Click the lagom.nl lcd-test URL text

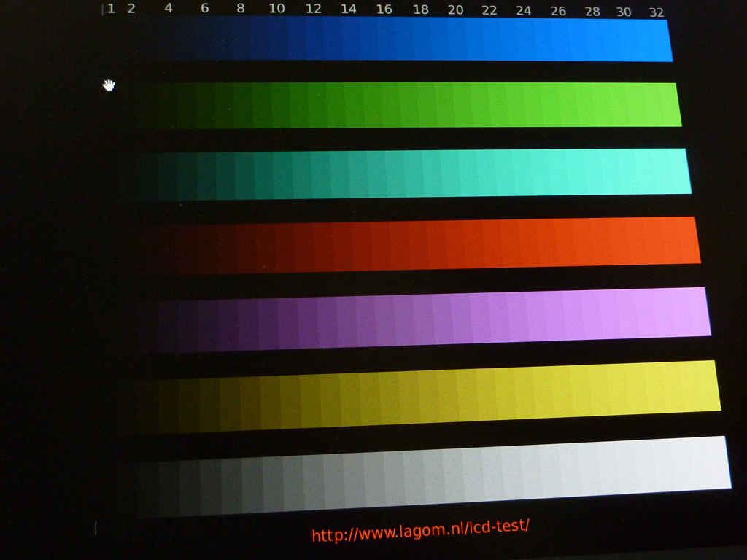tap(420, 530)
